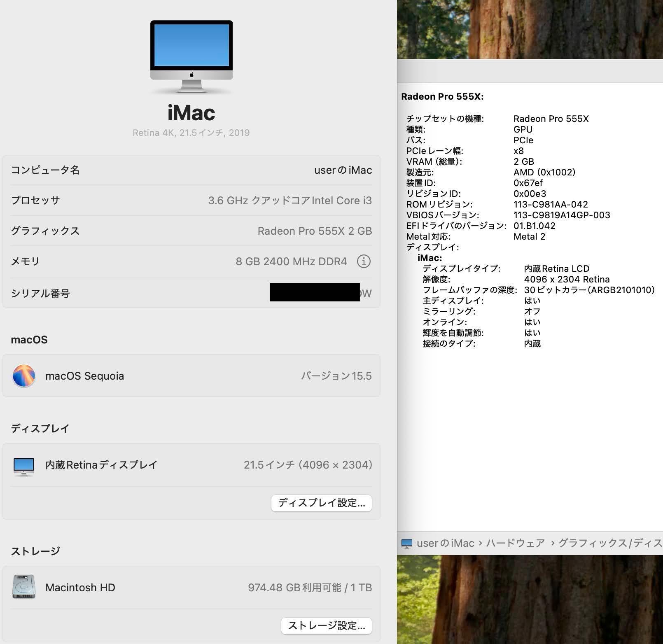Viewport: 663px width, 644px height.
Task: Click the memory info icon
Action: (363, 261)
